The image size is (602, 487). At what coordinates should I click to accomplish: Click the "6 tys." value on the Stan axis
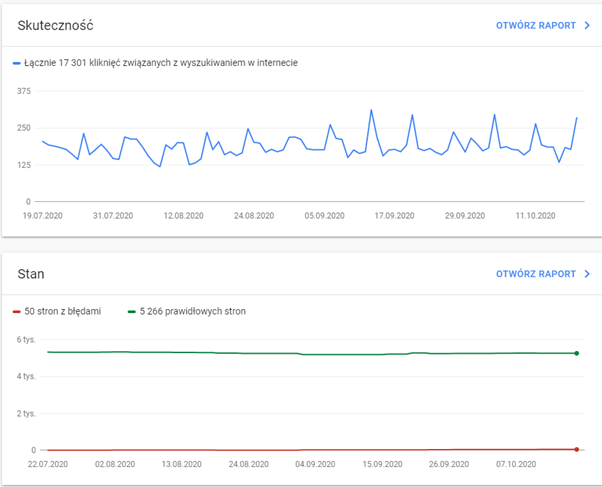[27, 340]
